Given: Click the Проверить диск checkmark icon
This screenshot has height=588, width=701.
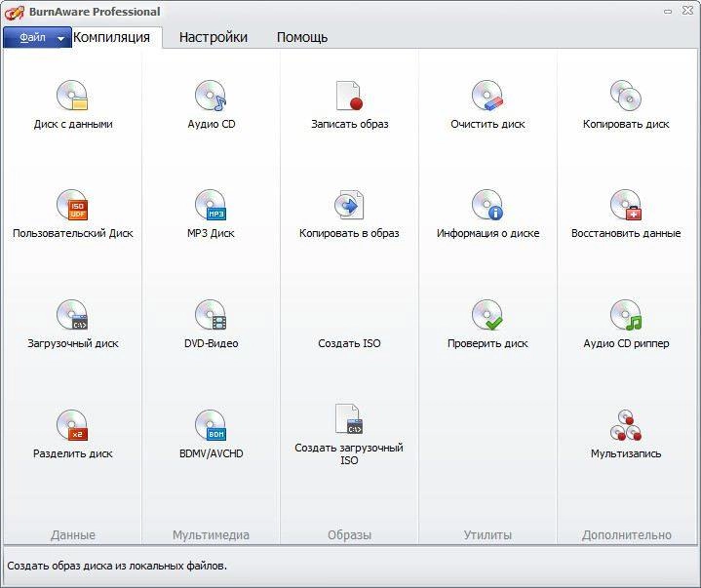Looking at the screenshot, I should click(x=487, y=315).
